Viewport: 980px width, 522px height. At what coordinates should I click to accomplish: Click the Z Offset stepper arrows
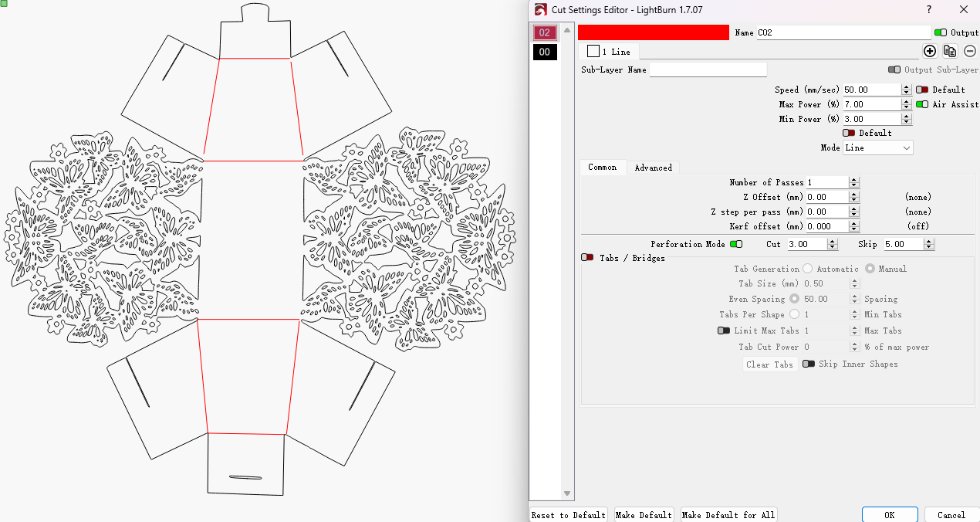pos(853,197)
